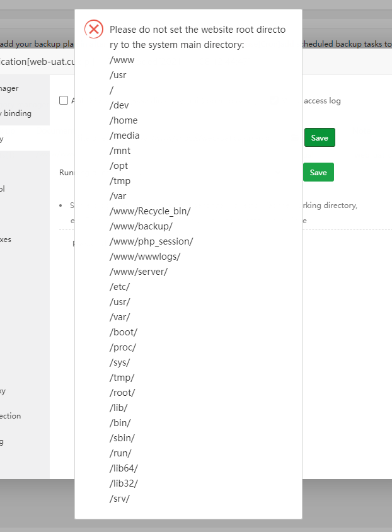Open the sidebar tab ending in "xy"

(x=3, y=391)
